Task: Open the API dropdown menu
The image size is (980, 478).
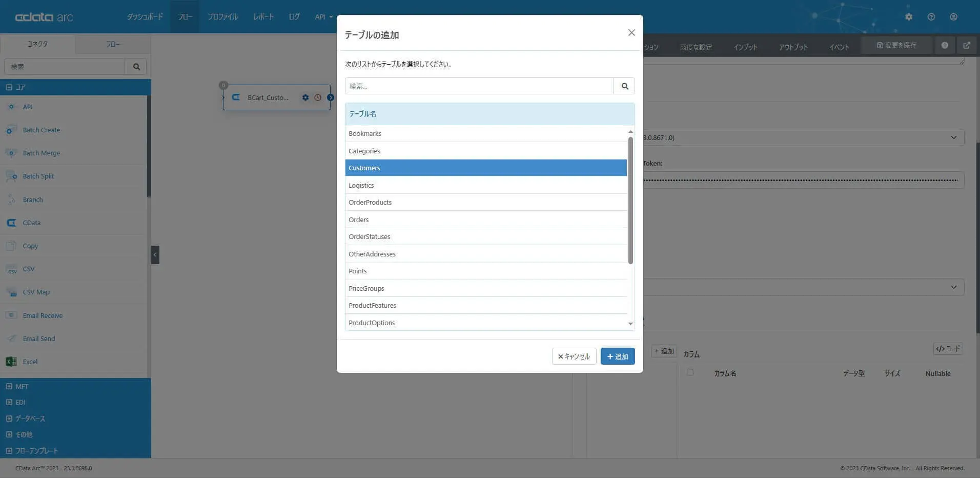Action: click(323, 17)
